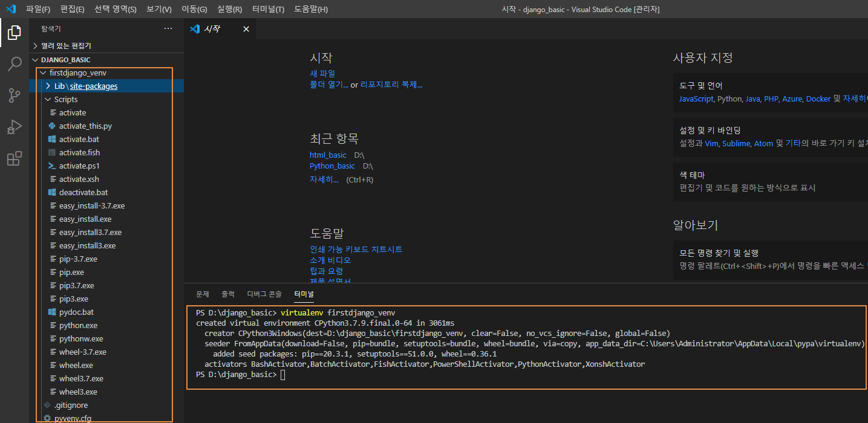Select pip3.7.exe in the file tree
The width and height of the screenshot is (868, 423).
tap(77, 286)
